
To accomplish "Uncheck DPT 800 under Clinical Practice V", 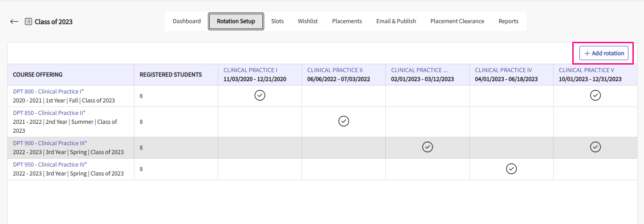I will tap(595, 95).
